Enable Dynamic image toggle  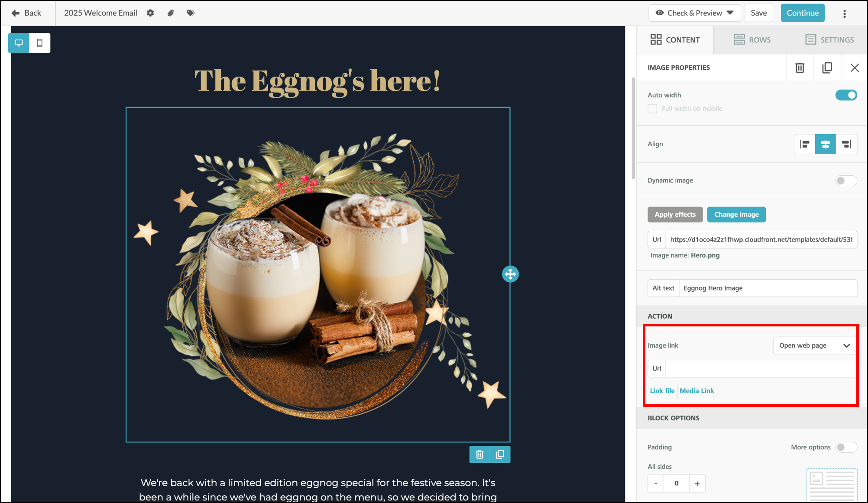tap(846, 181)
